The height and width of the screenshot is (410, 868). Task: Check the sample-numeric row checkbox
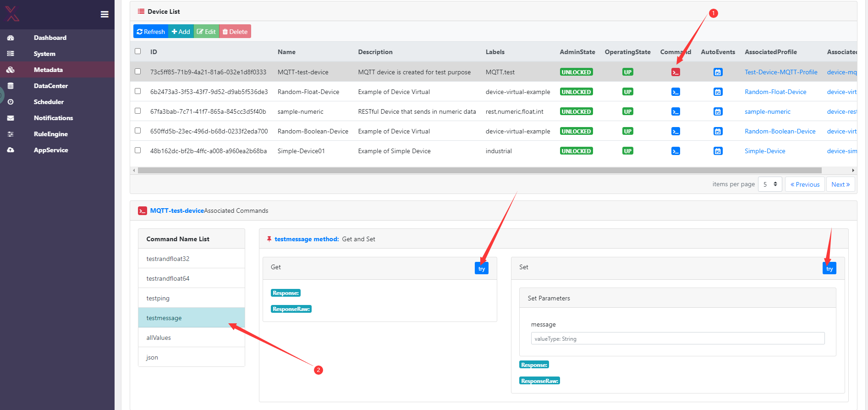pyautogui.click(x=137, y=111)
